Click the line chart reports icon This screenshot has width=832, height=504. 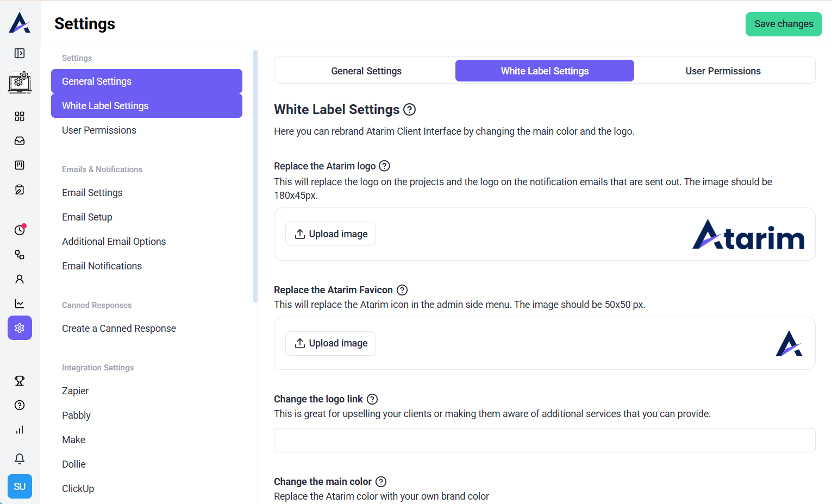[20, 304]
